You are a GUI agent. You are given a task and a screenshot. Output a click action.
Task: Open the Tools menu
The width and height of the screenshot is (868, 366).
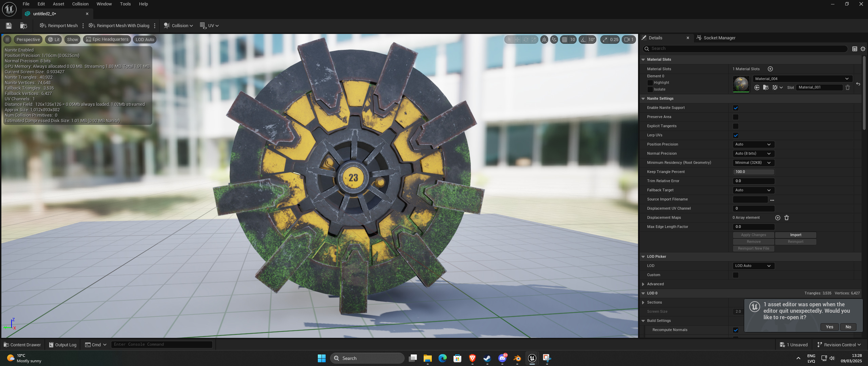pyautogui.click(x=125, y=4)
